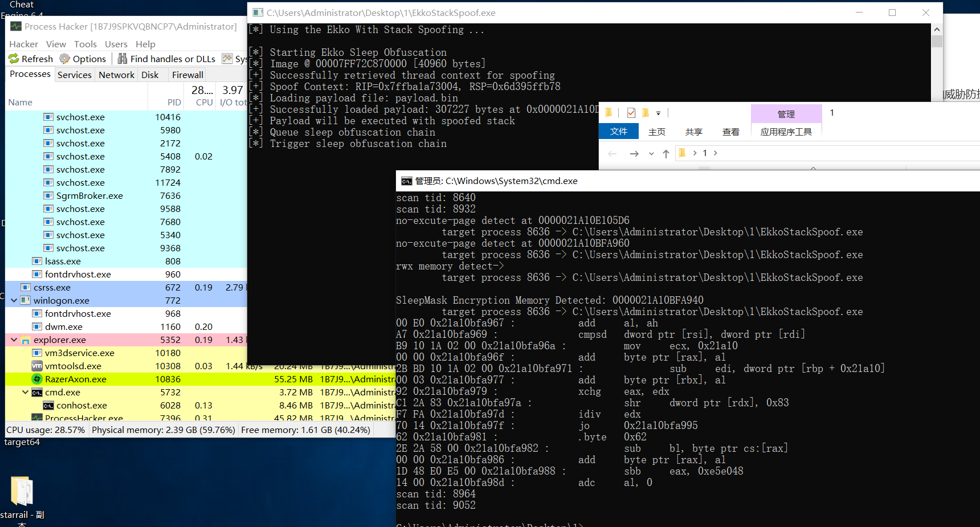Open the recent locations dropdown in Explorer

point(651,153)
